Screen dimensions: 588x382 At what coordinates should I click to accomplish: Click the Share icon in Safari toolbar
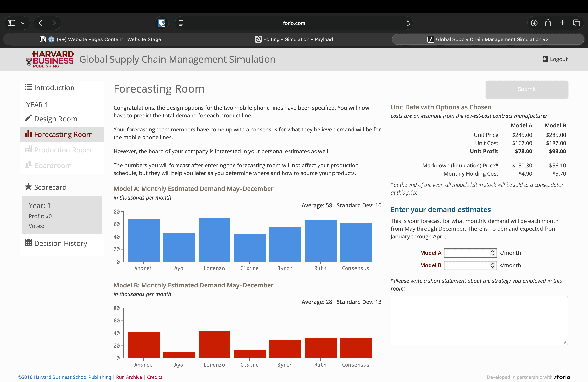click(548, 23)
